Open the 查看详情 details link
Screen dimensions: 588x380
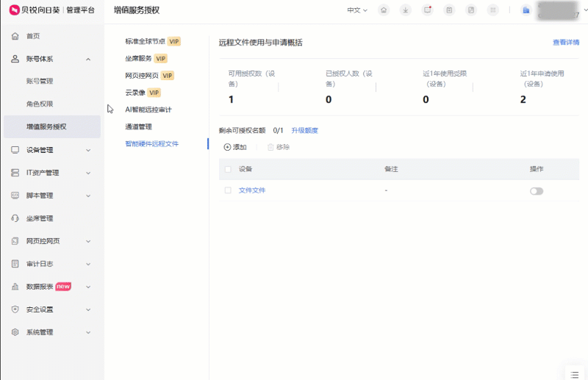pyautogui.click(x=565, y=43)
